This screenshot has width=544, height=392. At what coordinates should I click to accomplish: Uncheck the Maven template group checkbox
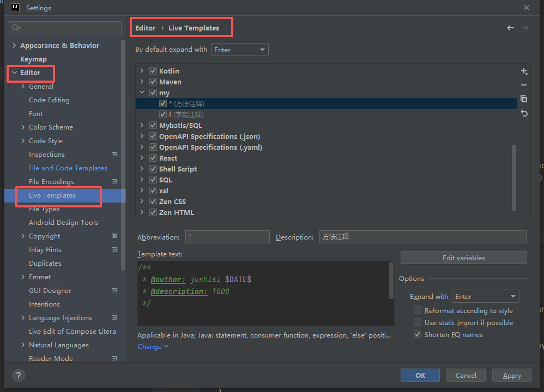[153, 82]
